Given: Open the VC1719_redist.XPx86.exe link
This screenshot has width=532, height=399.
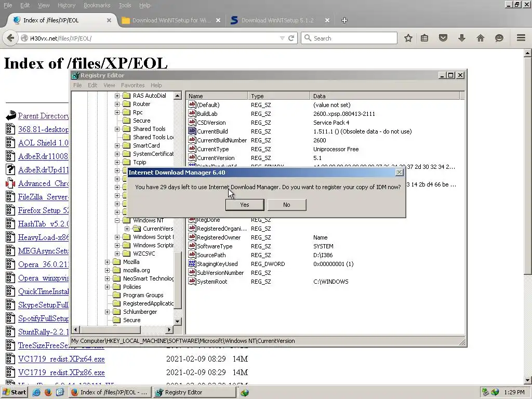Looking at the screenshot, I should pos(61,373).
